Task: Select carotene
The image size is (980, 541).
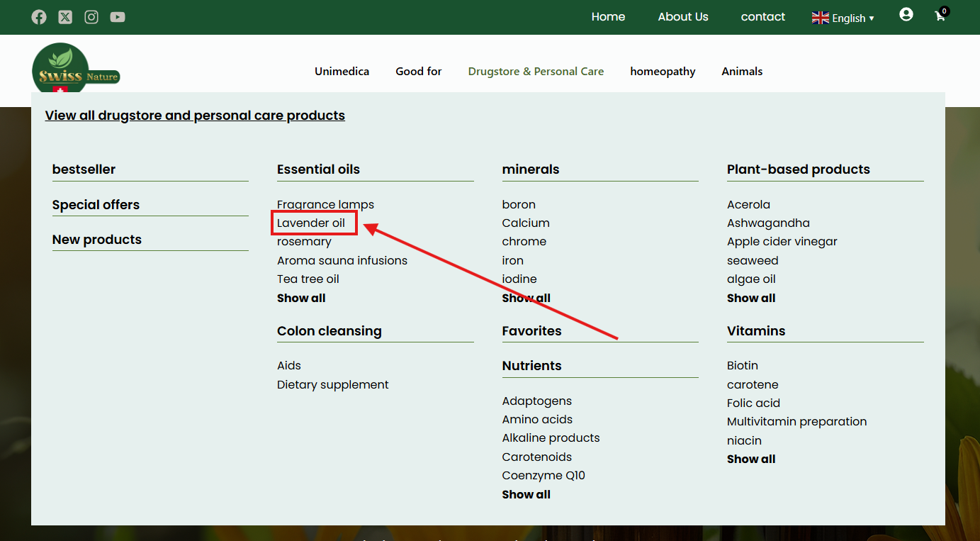Action: click(753, 384)
